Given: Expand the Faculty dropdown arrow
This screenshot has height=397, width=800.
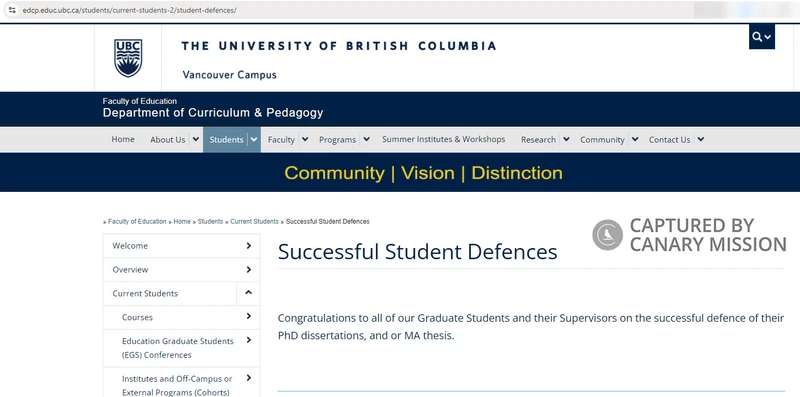Looking at the screenshot, I should (305, 139).
